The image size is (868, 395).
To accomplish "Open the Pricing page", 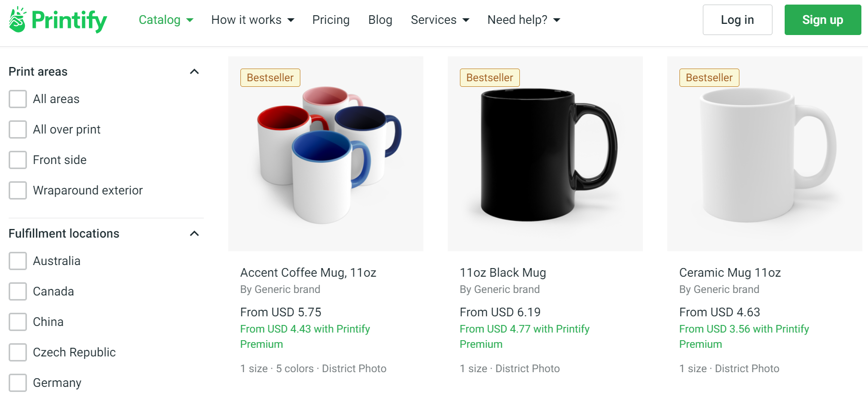I will pos(331,20).
